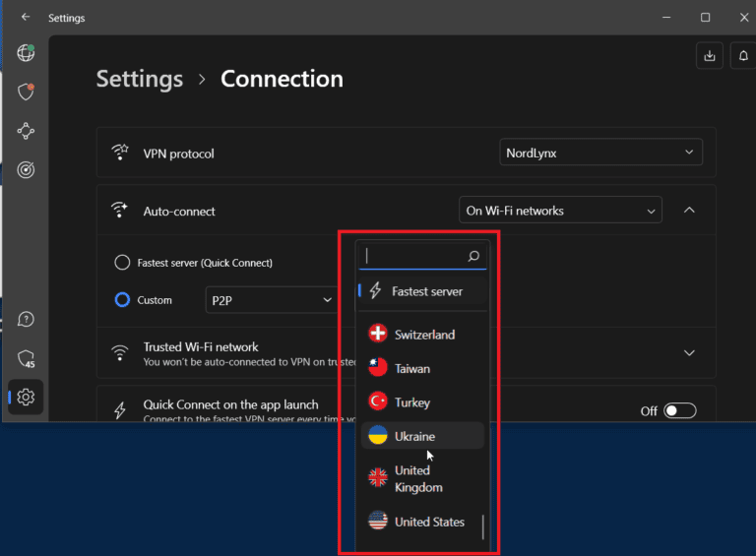Click the country search input field
756x556 pixels.
click(x=414, y=256)
